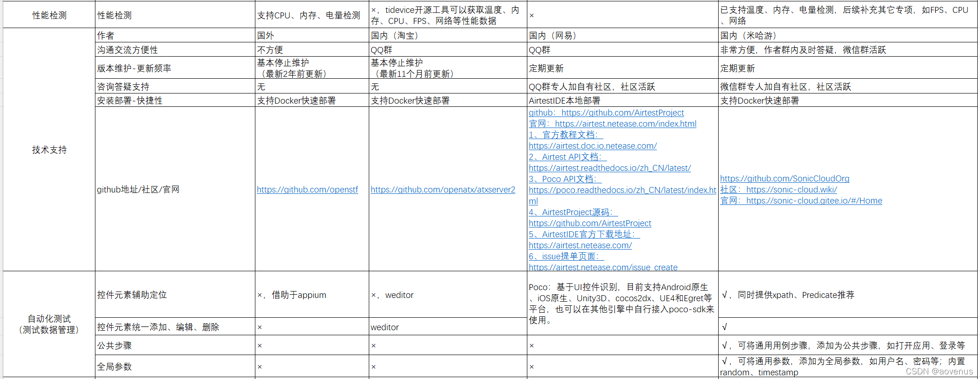Select the '自动化测试（测试数据管理）' category cell
The image size is (980, 379).
[49, 324]
